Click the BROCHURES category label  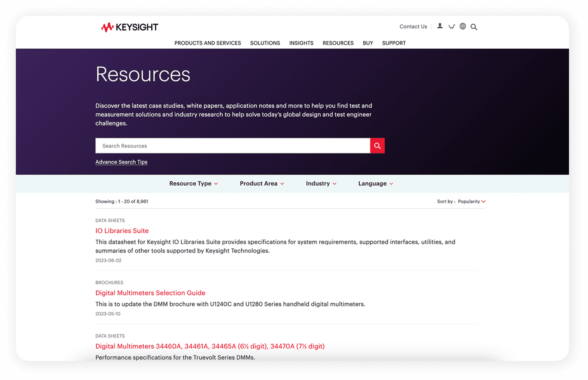109,283
